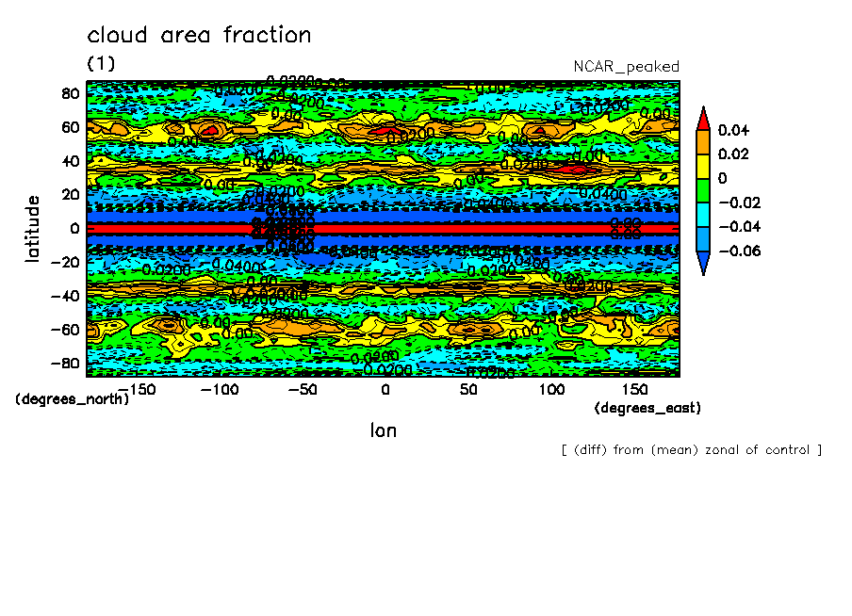Image resolution: width=852 pixels, height=616 pixels.
Task: Click the -0.06 colorbar label
Action: tap(739, 251)
